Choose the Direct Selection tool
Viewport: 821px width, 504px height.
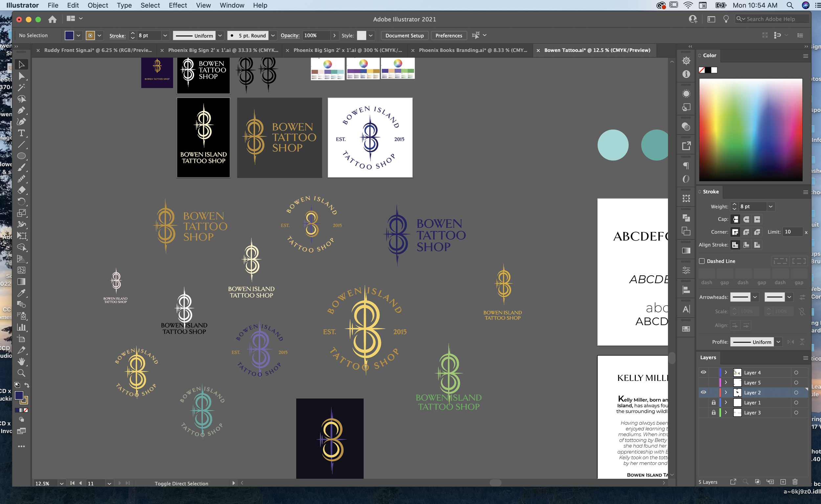[21, 76]
